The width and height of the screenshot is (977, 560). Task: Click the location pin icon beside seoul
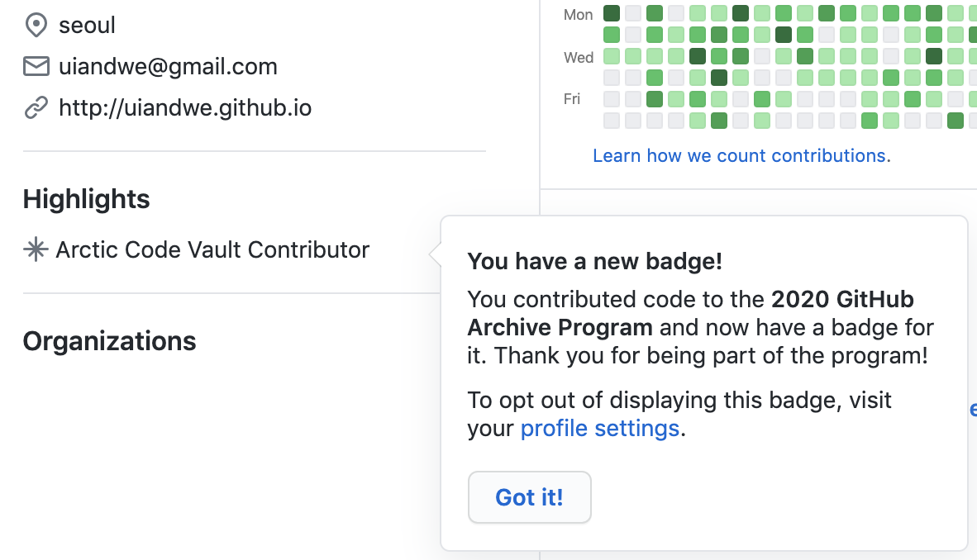point(36,26)
